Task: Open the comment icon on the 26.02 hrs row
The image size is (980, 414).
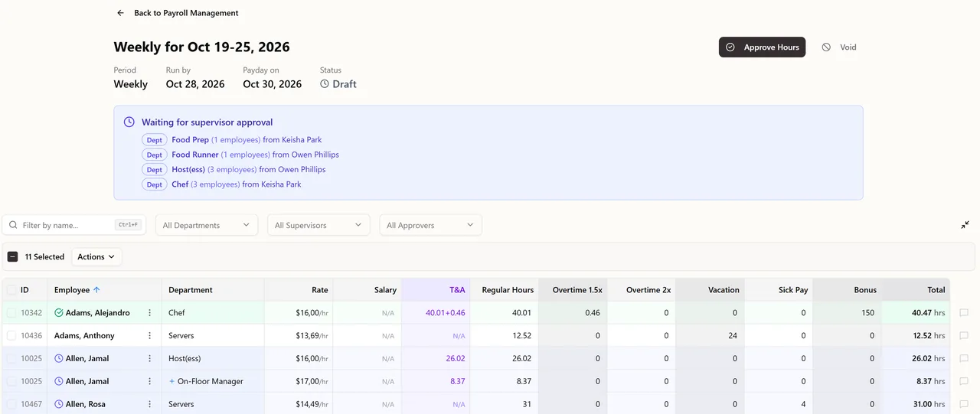Action: point(964,358)
